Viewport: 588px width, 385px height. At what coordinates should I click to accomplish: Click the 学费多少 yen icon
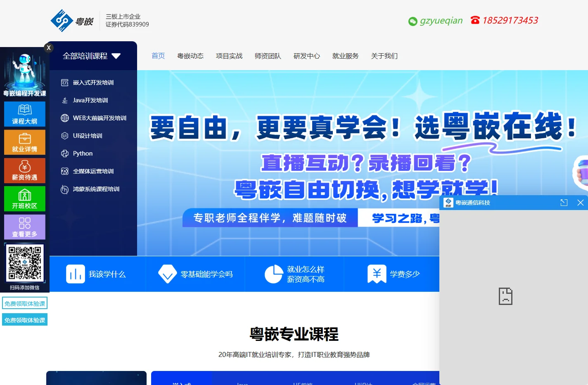tap(377, 274)
